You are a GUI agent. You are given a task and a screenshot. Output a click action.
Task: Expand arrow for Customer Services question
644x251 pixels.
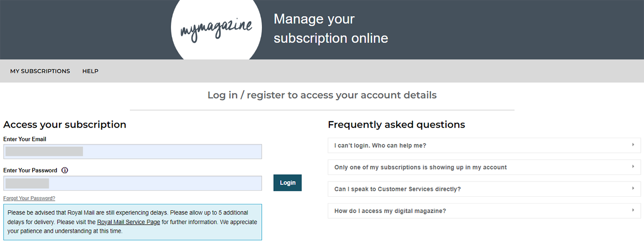(x=633, y=189)
